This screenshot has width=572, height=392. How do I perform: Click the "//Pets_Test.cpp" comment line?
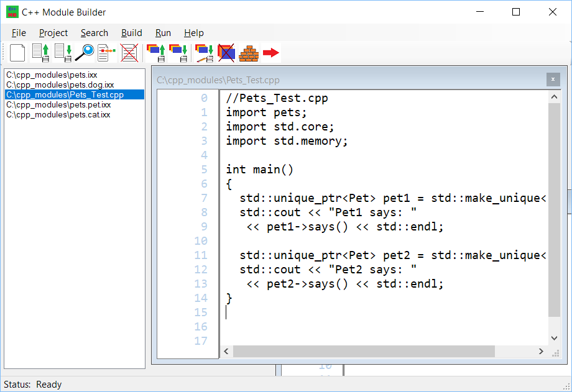click(277, 98)
